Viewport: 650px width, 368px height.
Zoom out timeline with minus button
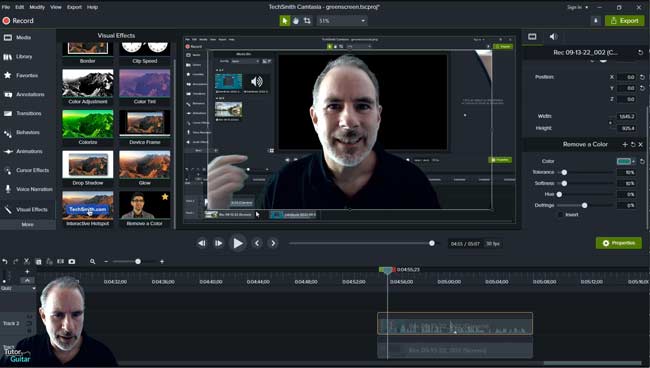106,261
